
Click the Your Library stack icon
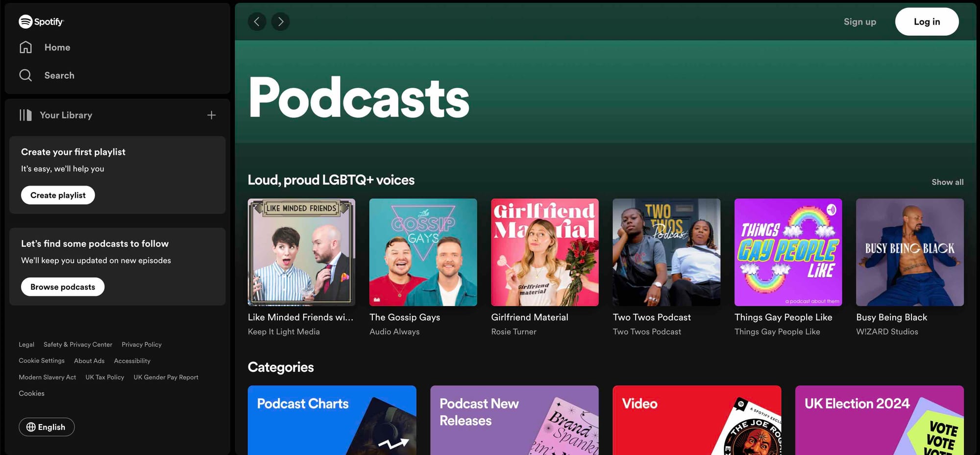click(x=25, y=115)
